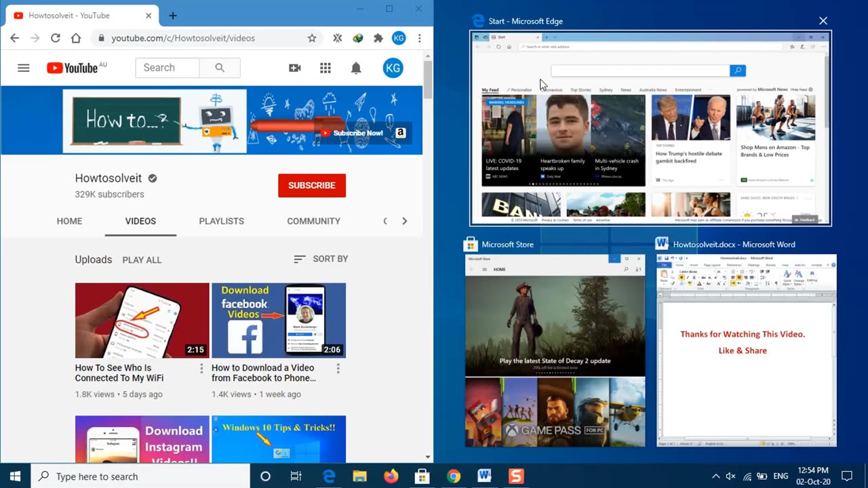
Task: Click Windows Type here to search box
Action: (141, 476)
